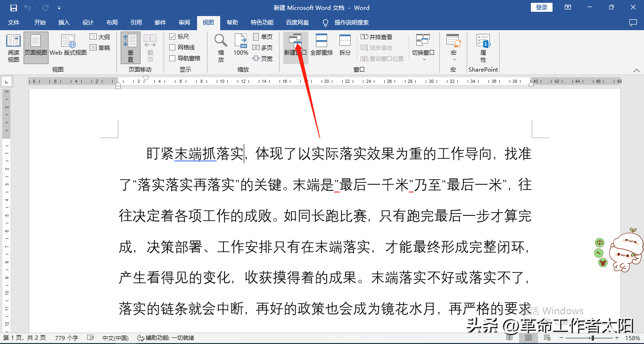This screenshot has height=344, width=644.
Task: Switch to the 插入 tab
Action: (64, 23)
